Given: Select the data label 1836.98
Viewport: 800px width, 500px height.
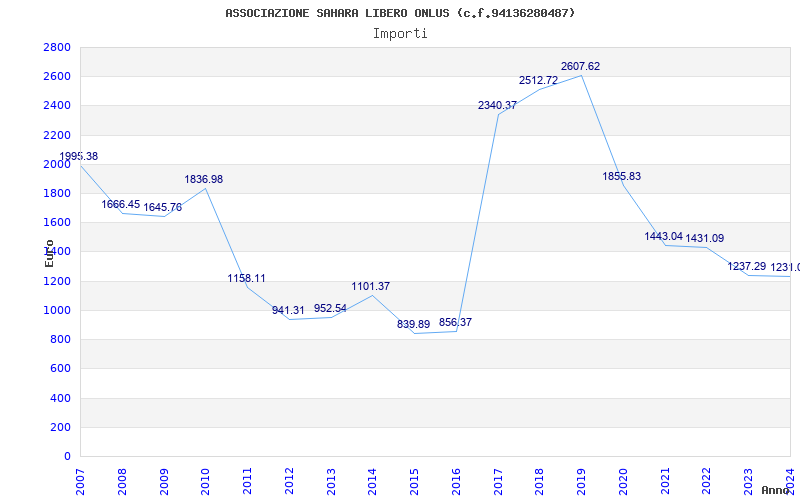Looking at the screenshot, I should pyautogui.click(x=204, y=180).
